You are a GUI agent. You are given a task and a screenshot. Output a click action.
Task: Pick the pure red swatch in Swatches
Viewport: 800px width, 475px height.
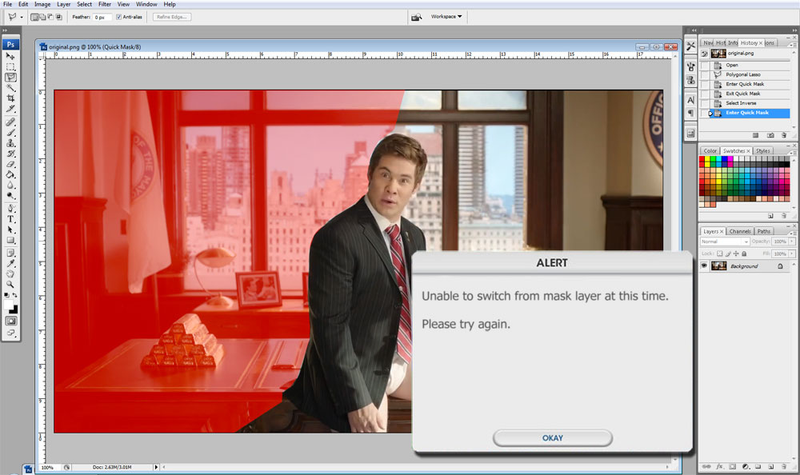(702, 159)
